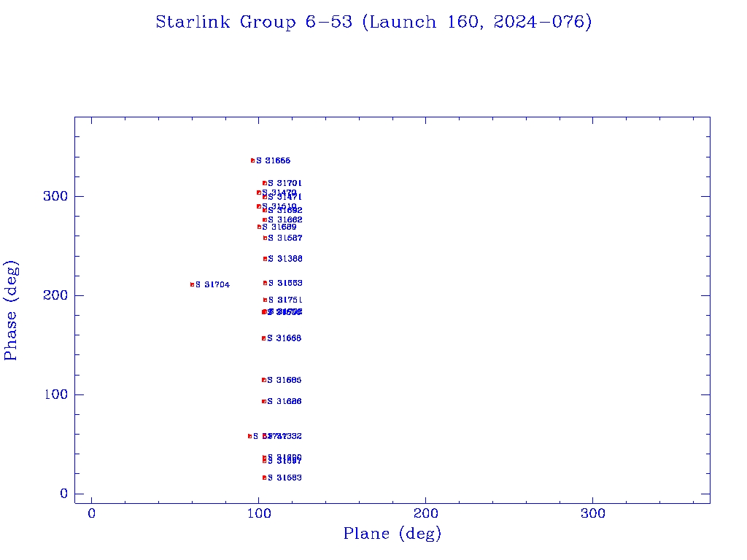Click the 'Plane (deg)' x-axis label
Screen dimensions: 747x560
(392, 534)
